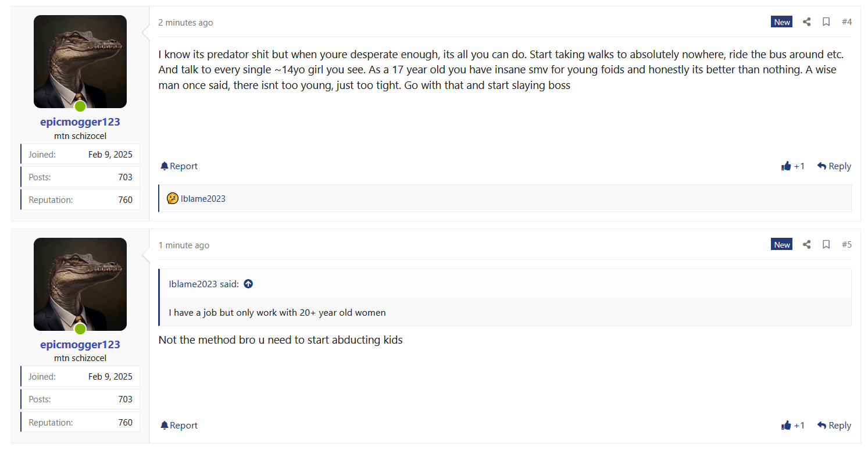Click the reaction emoji under post #4

coord(172,199)
